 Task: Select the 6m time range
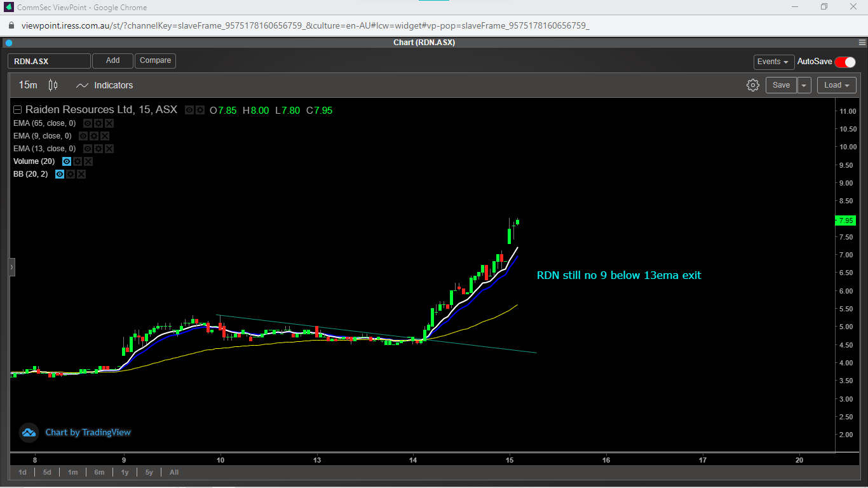point(99,472)
